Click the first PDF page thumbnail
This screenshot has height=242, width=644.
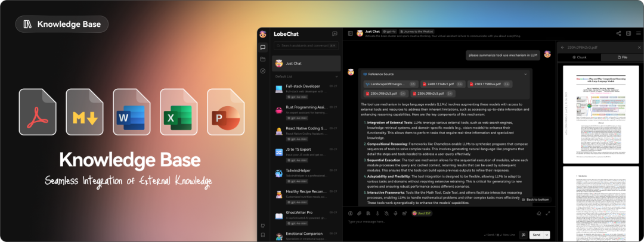[601, 113]
